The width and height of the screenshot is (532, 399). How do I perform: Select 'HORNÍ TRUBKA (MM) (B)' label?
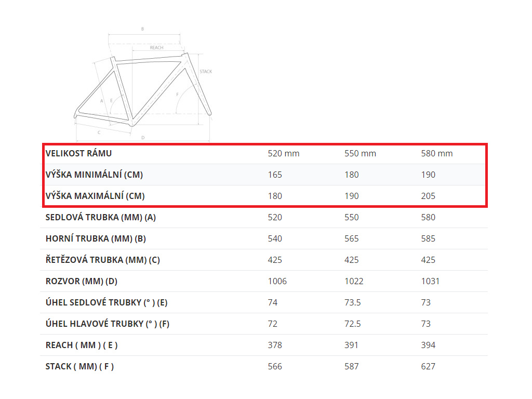(96, 239)
